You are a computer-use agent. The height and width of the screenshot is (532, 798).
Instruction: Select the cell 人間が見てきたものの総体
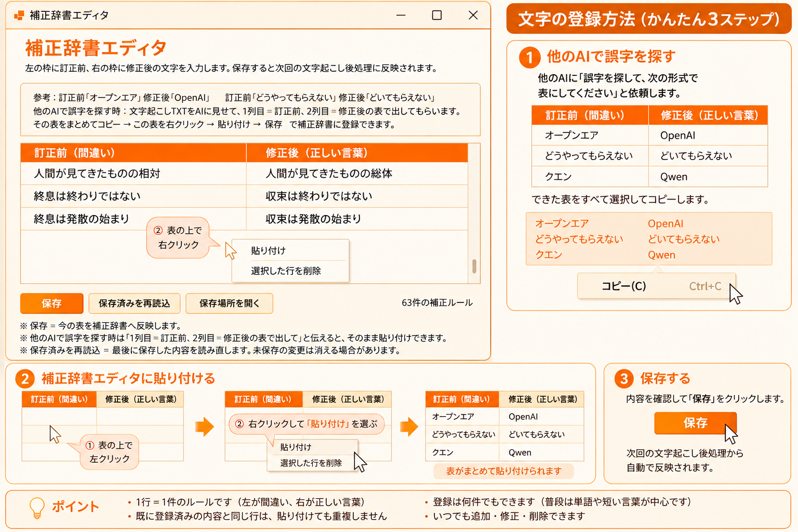click(357, 174)
